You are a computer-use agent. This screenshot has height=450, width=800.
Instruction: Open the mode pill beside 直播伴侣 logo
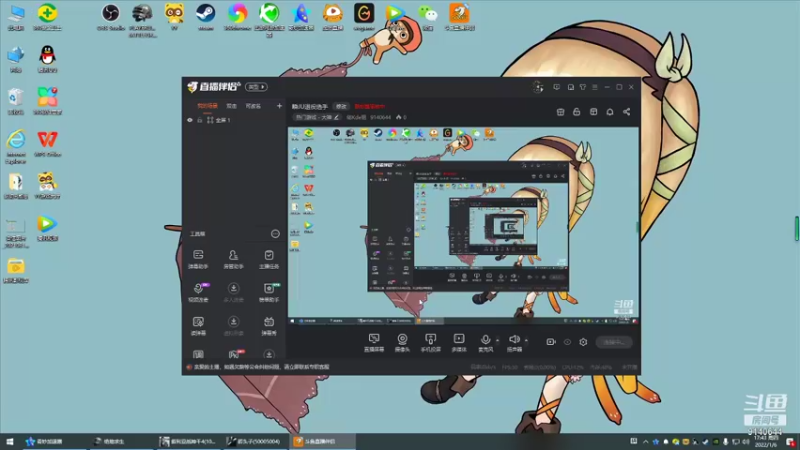coord(256,87)
